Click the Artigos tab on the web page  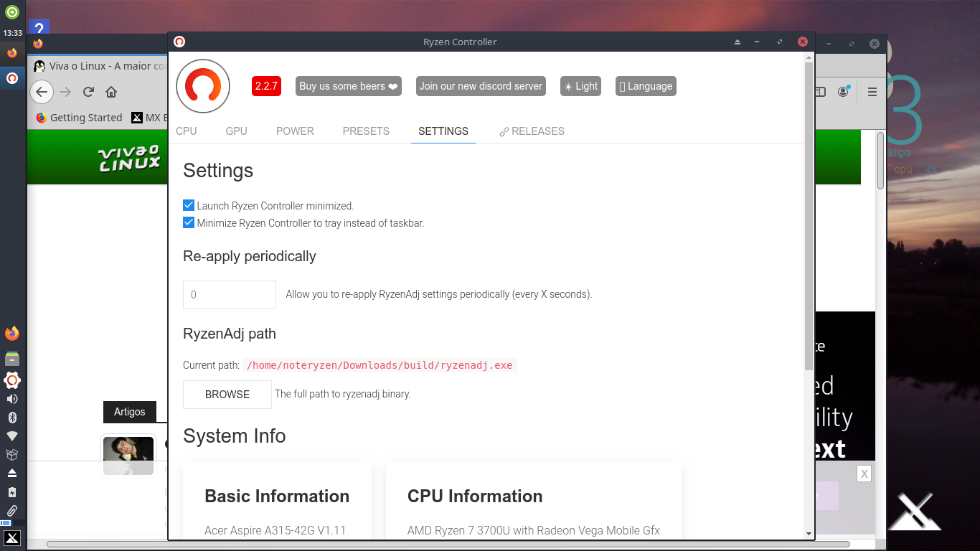click(x=130, y=412)
